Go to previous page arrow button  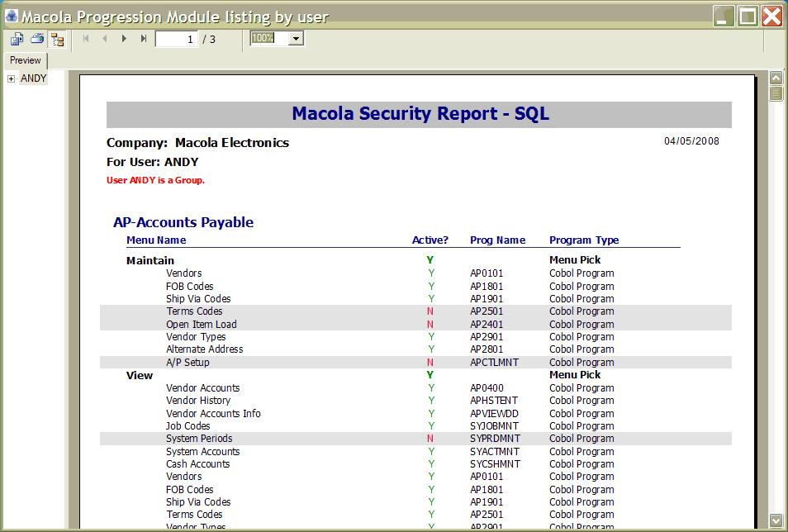point(105,39)
